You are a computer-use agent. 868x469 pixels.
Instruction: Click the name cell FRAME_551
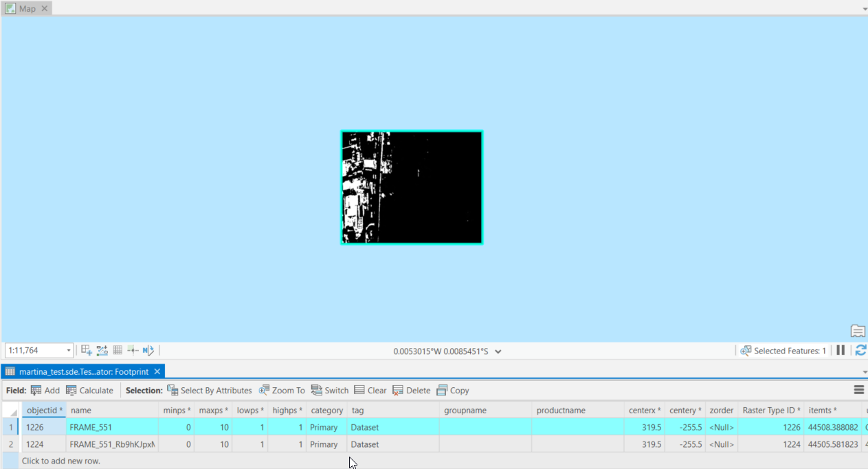(112, 427)
